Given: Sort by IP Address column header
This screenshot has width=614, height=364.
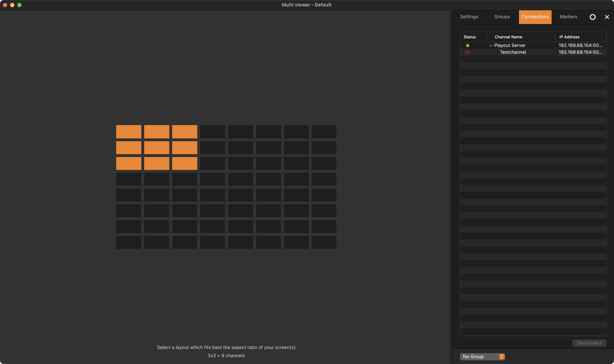Looking at the screenshot, I should [569, 37].
